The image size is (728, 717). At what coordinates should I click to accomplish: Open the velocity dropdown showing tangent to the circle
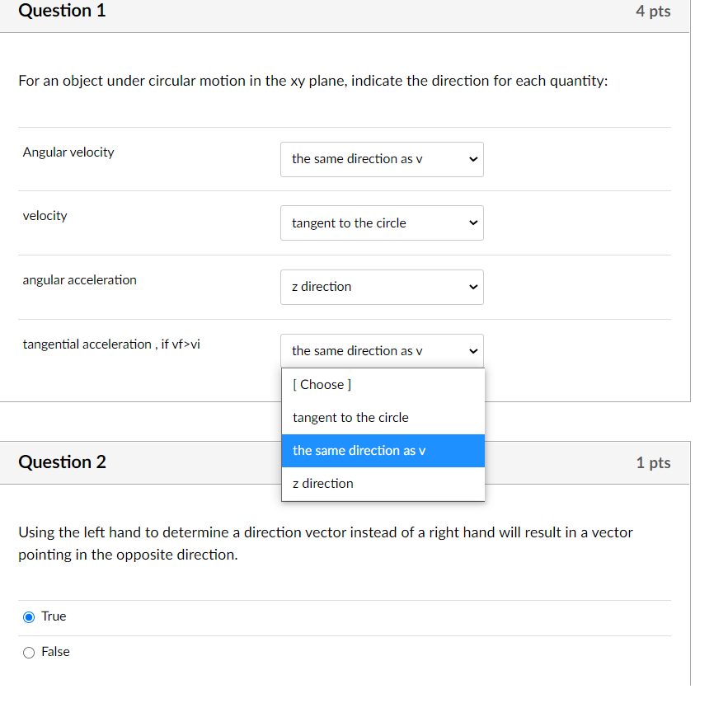(x=382, y=223)
